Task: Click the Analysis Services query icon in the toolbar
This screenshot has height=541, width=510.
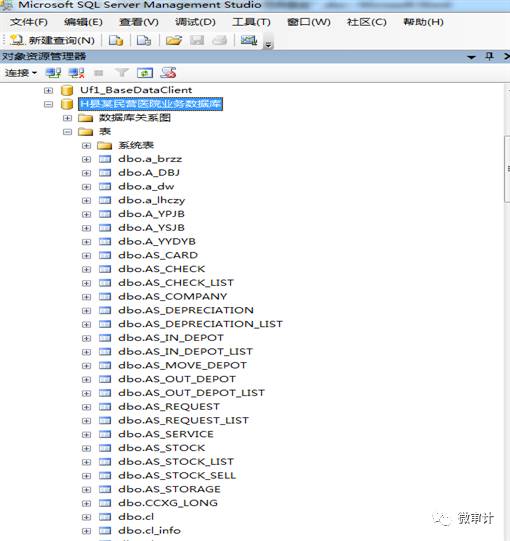Action: click(x=144, y=40)
